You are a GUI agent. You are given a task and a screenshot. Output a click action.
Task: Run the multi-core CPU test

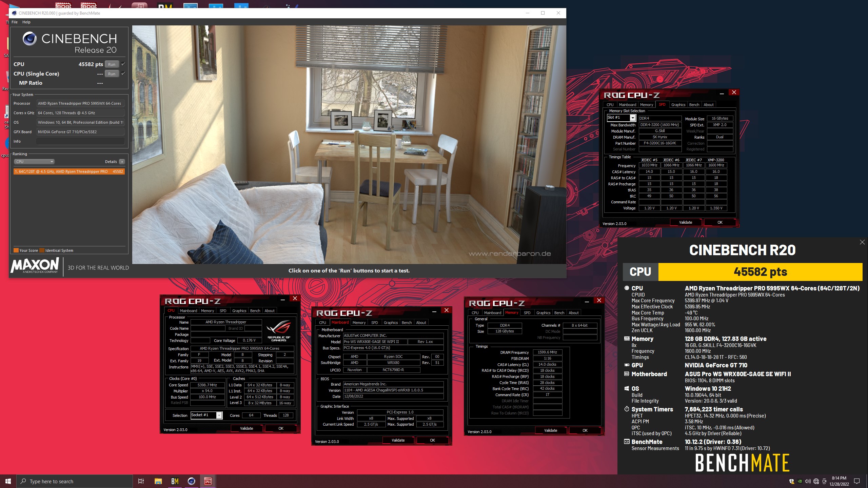pos(112,64)
